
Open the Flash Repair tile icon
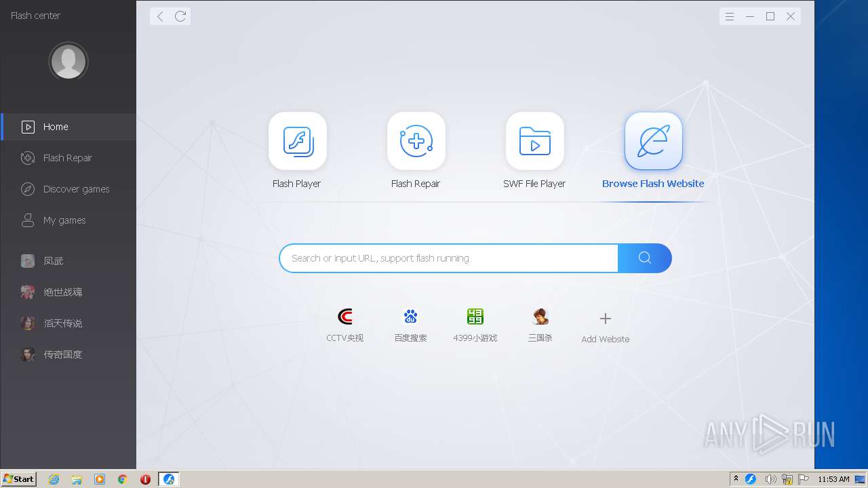click(x=416, y=141)
